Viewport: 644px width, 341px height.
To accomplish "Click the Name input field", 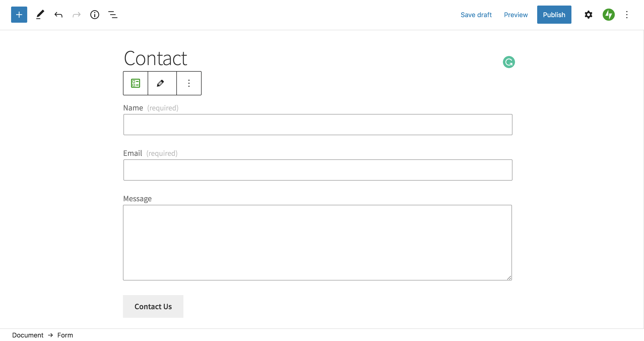I will (318, 124).
